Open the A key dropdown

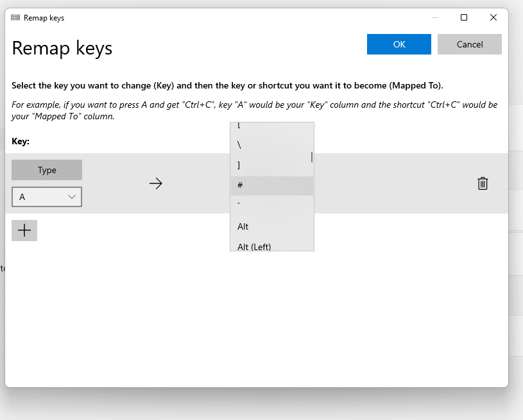tap(47, 197)
